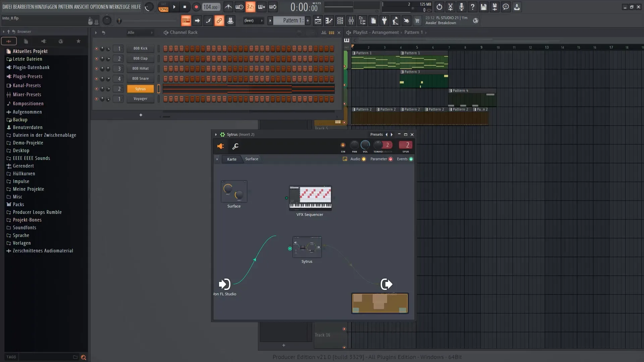Open the (leer) snap dropdown
Screen dimensions: 644x362
pos(254,21)
